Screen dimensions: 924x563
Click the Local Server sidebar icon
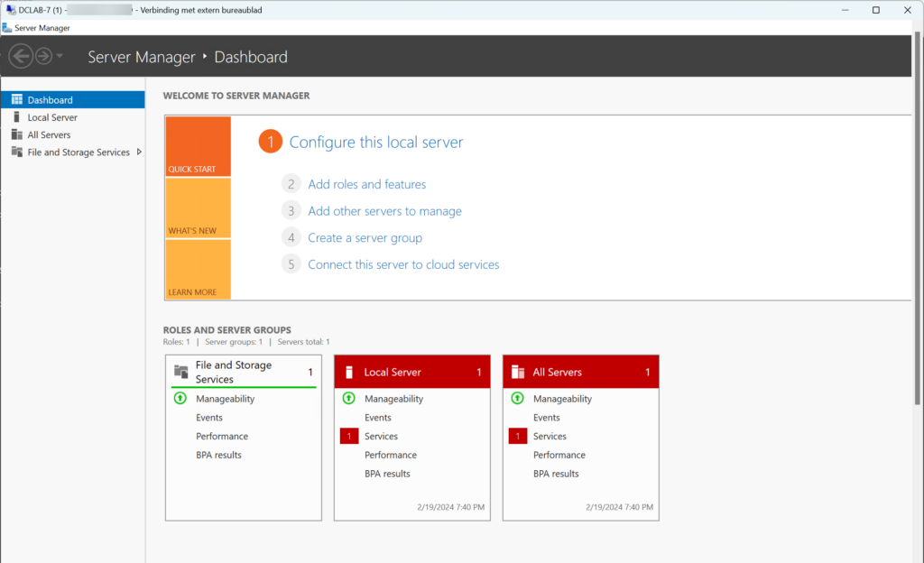click(16, 117)
